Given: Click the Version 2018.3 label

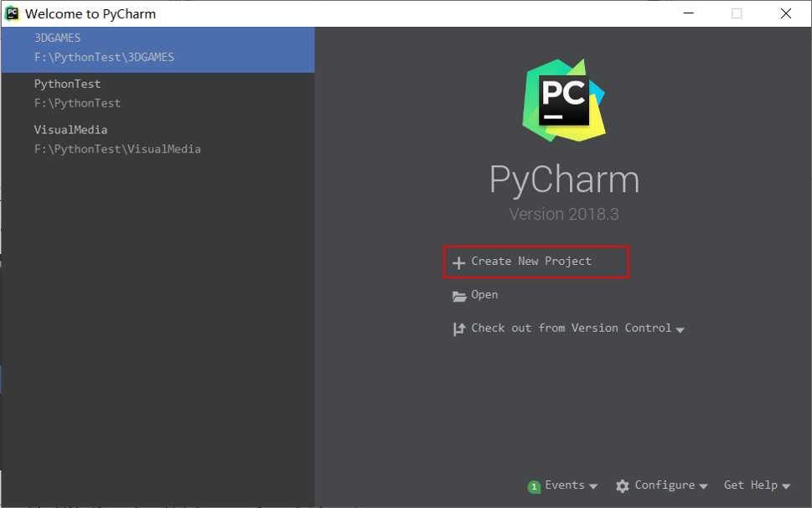Looking at the screenshot, I should (x=564, y=214).
